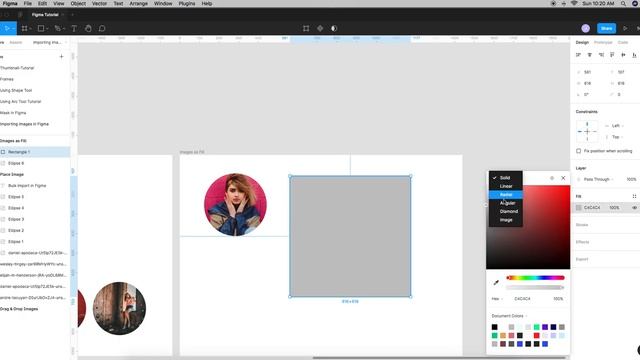Click the Align horizontal centers icon

tap(589, 55)
